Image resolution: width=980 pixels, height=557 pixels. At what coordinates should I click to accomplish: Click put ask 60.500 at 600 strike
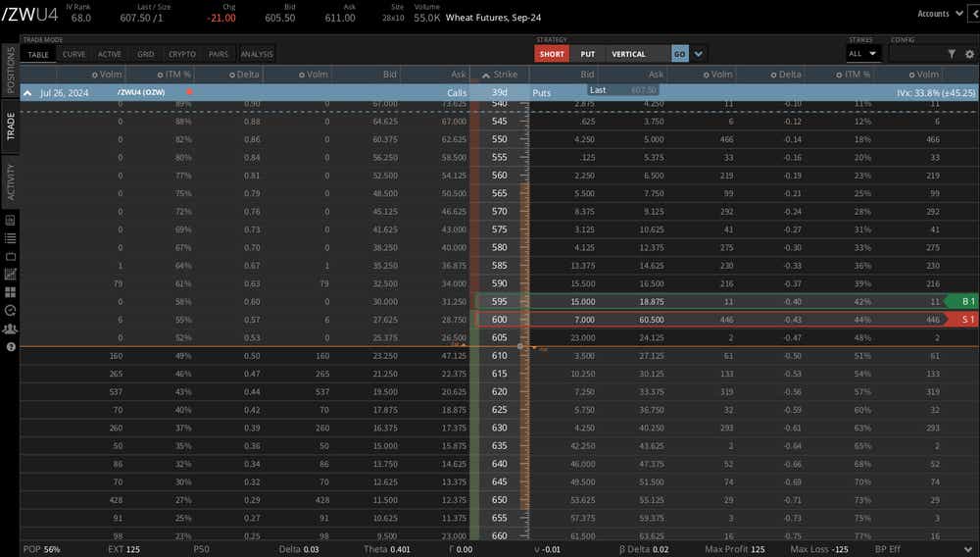652,320
